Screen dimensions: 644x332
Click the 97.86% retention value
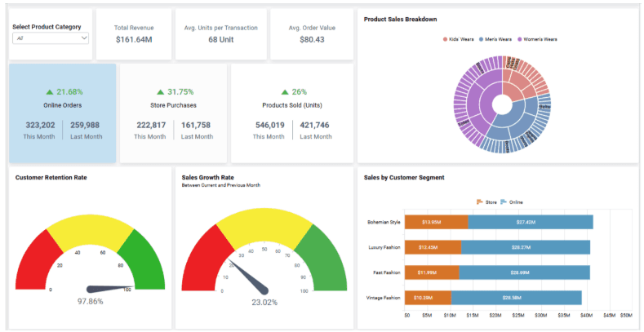click(91, 302)
